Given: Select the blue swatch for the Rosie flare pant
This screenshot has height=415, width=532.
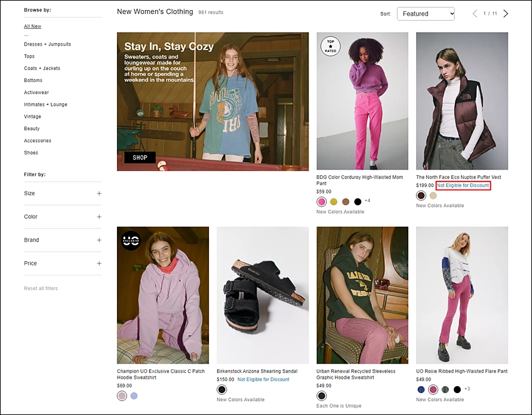Looking at the screenshot, I should [x=421, y=389].
